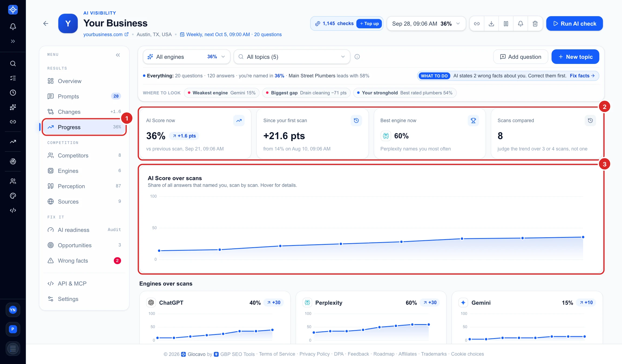Screen dimensions: 622x364
Task: Collapse the menu panel with double chevron
Action: (x=118, y=55)
